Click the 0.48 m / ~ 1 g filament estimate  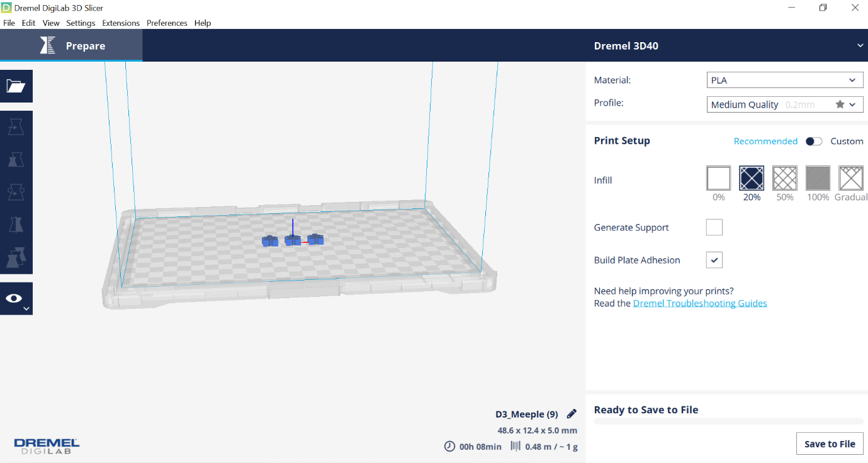click(x=551, y=447)
